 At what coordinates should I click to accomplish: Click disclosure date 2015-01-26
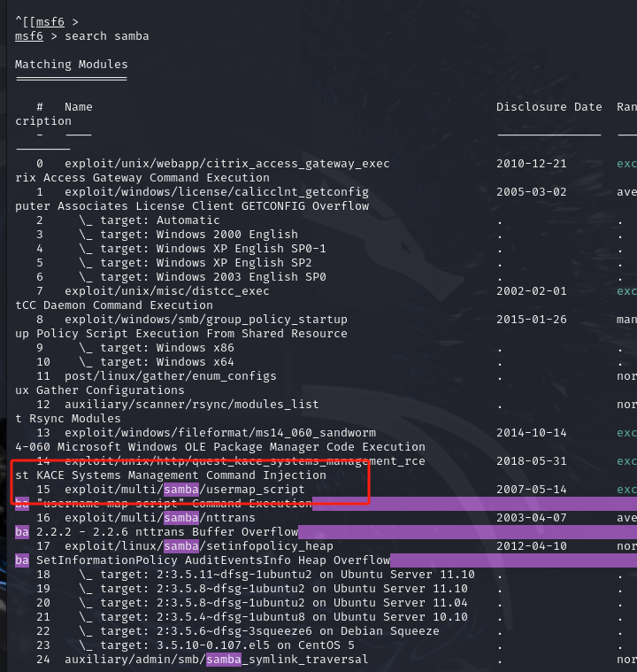click(x=532, y=320)
